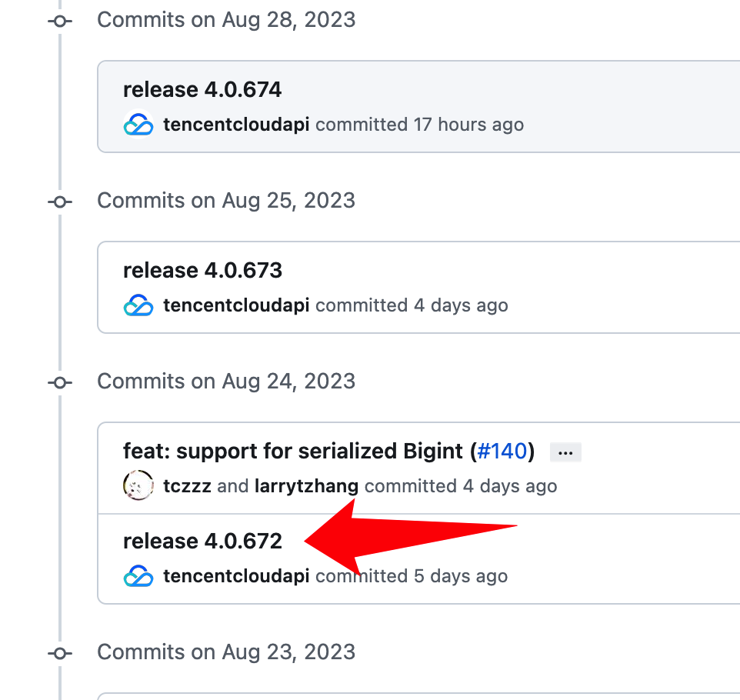The width and height of the screenshot is (740, 700).
Task: Open release 4.0.673 commit
Action: tap(202, 271)
